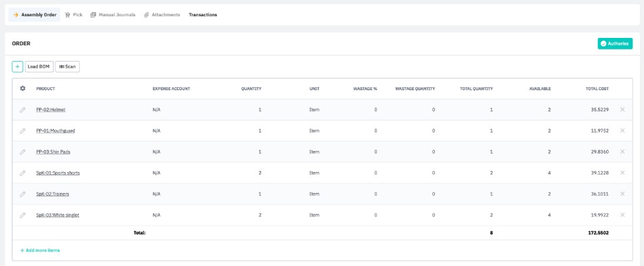The image size is (644, 266).
Task: Remove the SpK-03:White singlet row with X
Action: coord(622,215)
